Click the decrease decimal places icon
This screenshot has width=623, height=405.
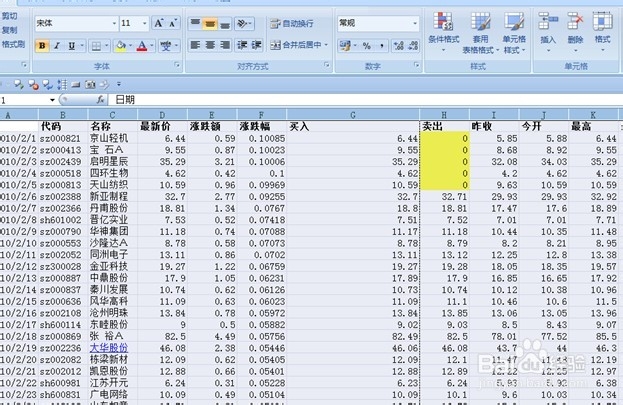click(x=413, y=46)
